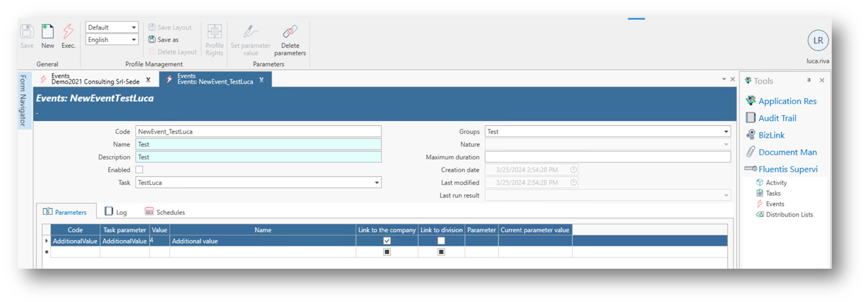The width and height of the screenshot is (868, 305).
Task: Switch to the Schedules tab
Action: click(165, 212)
